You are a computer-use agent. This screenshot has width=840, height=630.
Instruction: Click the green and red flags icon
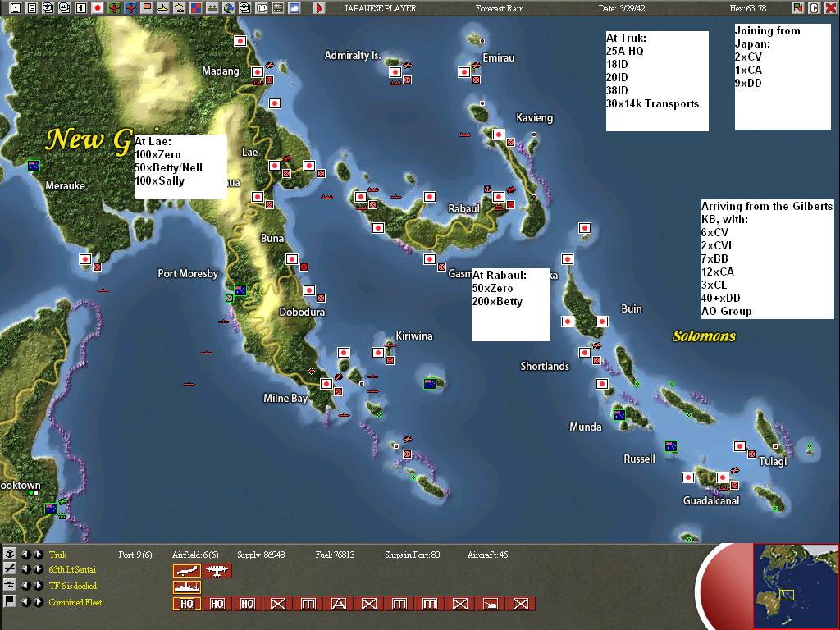tap(798, 7)
